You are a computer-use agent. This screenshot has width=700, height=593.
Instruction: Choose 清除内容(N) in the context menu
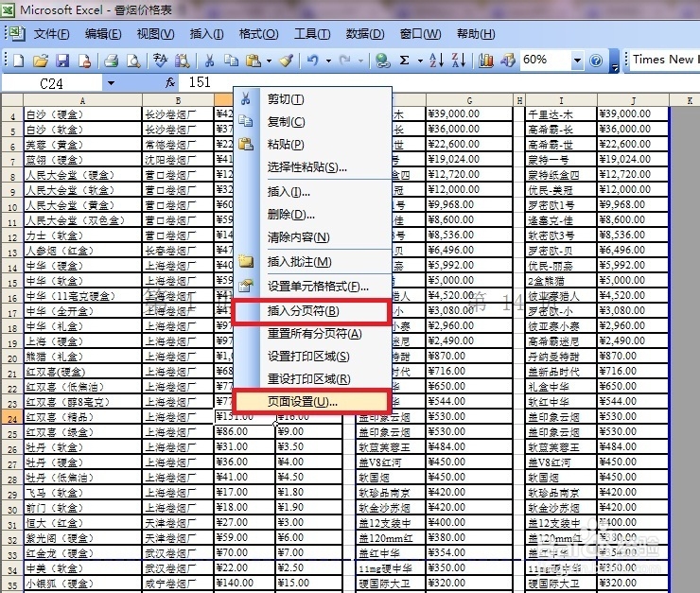coord(312,237)
